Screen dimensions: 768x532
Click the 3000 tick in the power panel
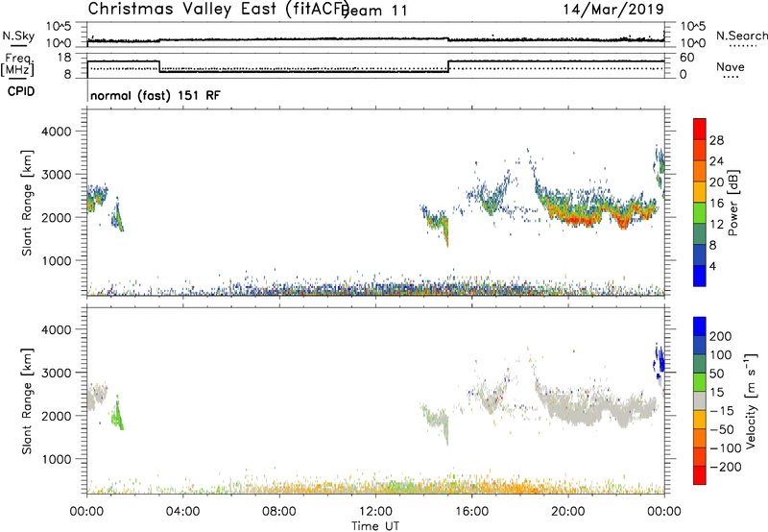pos(56,175)
